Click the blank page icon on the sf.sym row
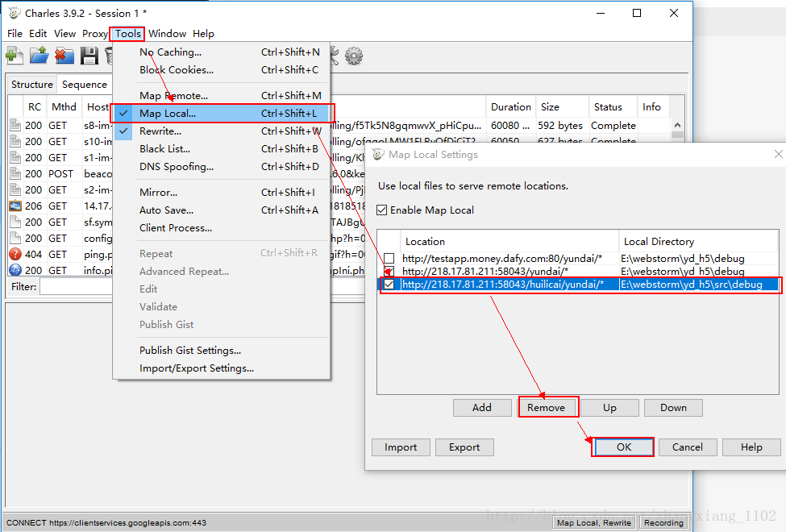This screenshot has width=786, height=532. click(x=15, y=222)
